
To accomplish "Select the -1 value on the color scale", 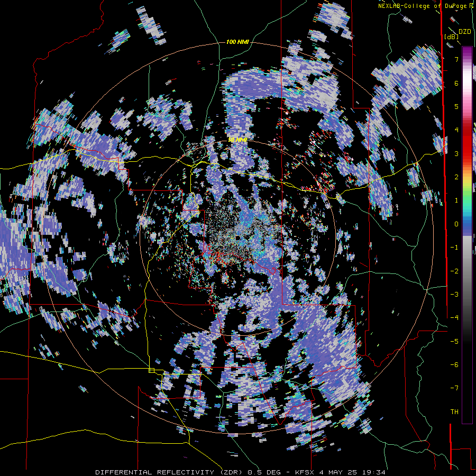I will pyautogui.click(x=454, y=248).
